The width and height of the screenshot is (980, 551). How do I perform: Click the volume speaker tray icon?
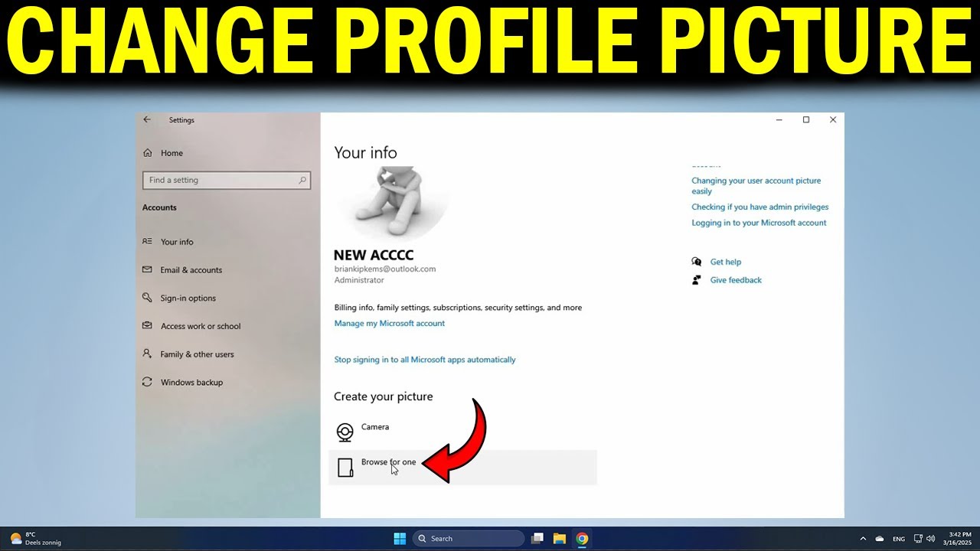tap(933, 539)
